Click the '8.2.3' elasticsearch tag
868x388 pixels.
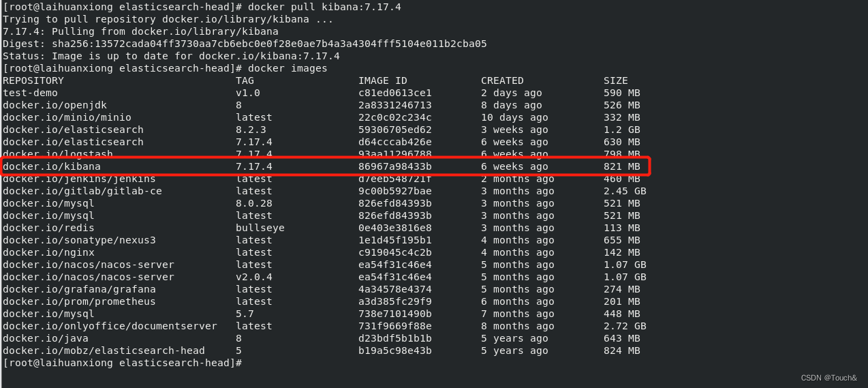(x=251, y=130)
